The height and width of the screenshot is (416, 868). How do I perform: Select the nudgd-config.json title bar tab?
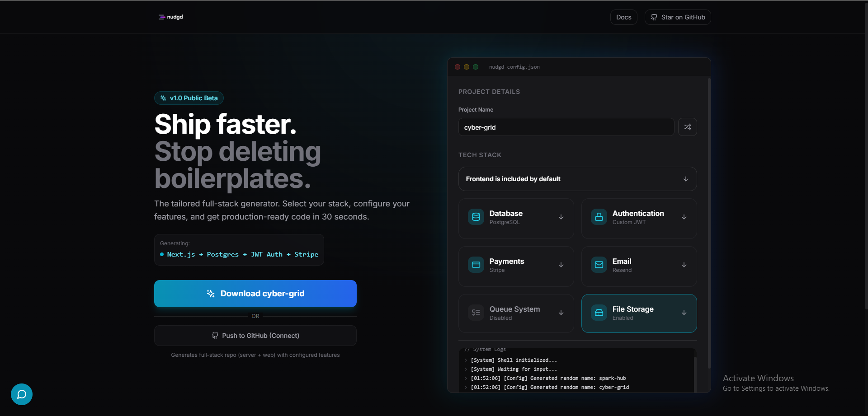pyautogui.click(x=514, y=67)
